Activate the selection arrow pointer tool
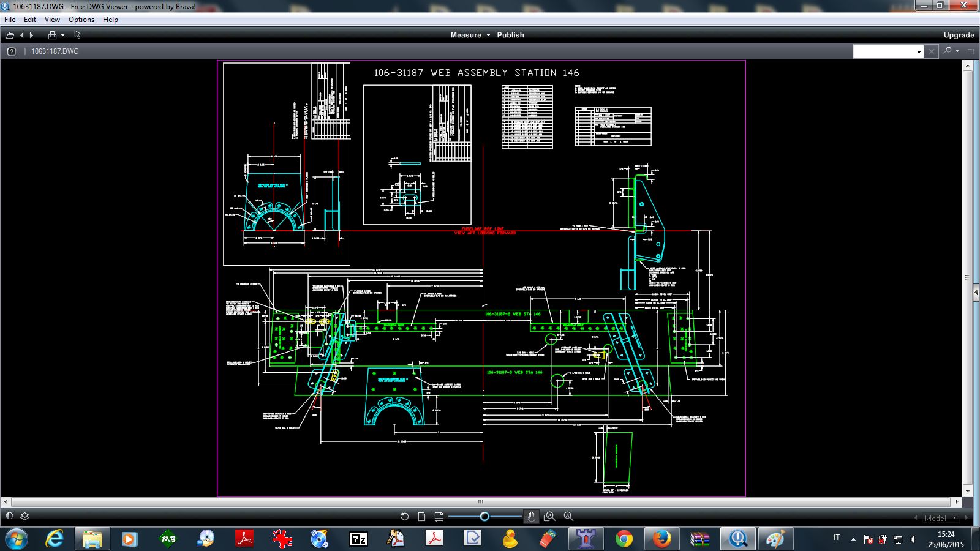Image resolution: width=980 pixels, height=551 pixels. [x=78, y=35]
